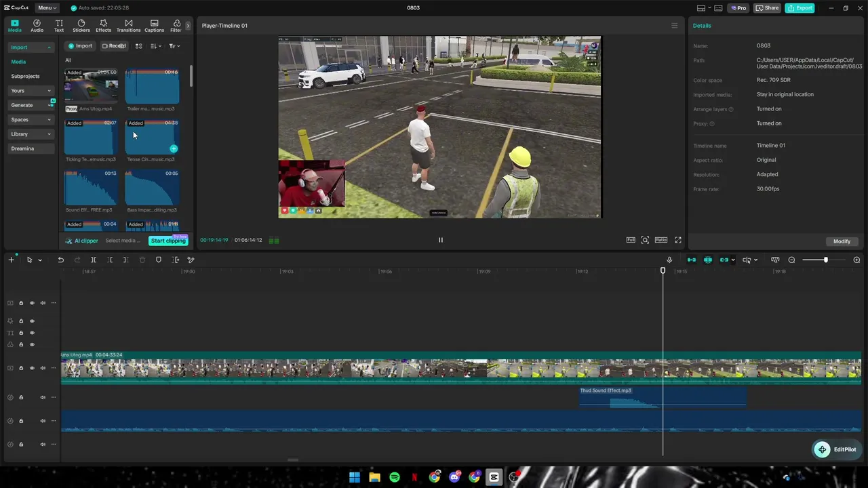Click the Start clipping button

tap(168, 241)
